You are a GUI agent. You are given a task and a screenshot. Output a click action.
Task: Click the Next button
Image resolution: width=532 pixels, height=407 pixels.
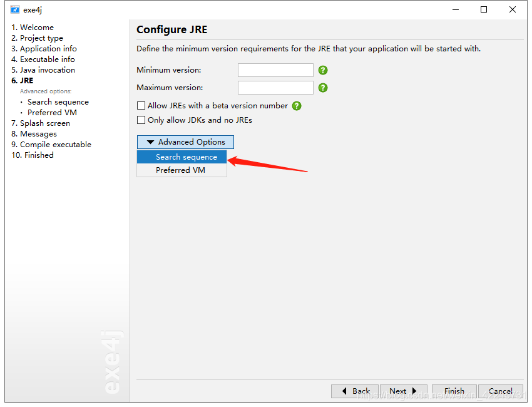pyautogui.click(x=404, y=391)
